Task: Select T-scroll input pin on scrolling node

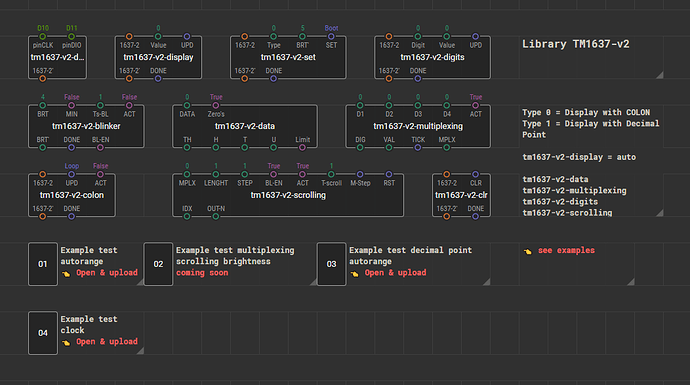Action: pos(331,174)
